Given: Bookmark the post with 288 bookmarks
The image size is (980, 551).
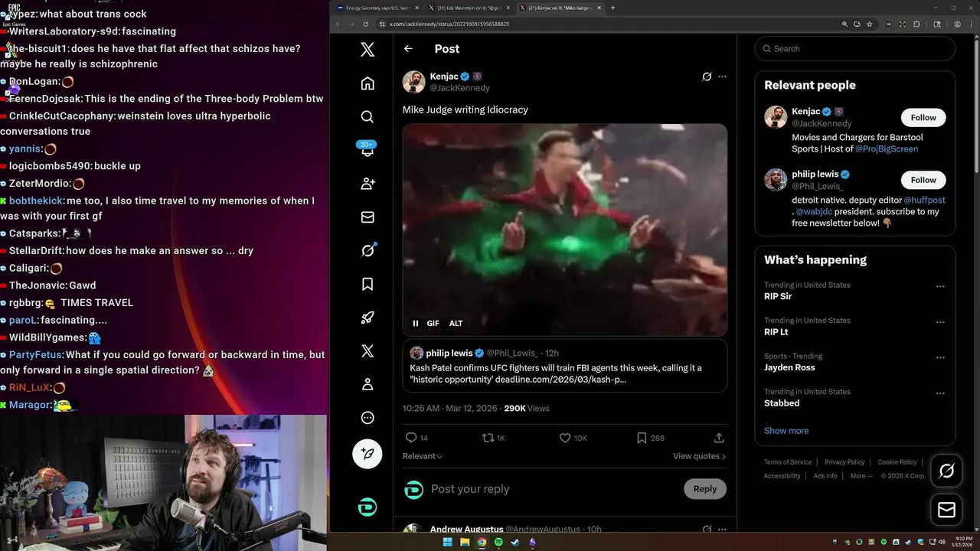Looking at the screenshot, I should point(650,438).
